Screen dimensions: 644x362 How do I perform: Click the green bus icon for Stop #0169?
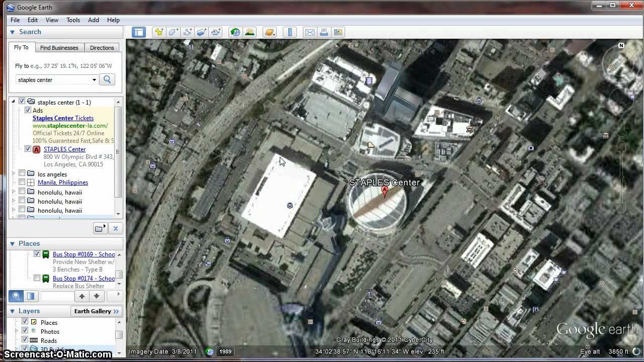pyautogui.click(x=46, y=254)
